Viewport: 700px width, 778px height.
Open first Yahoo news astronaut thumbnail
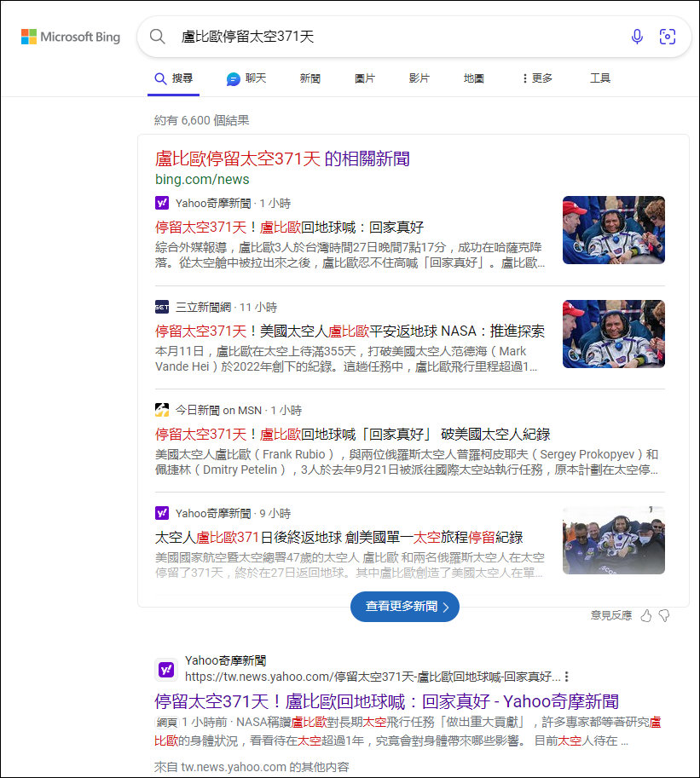614,230
